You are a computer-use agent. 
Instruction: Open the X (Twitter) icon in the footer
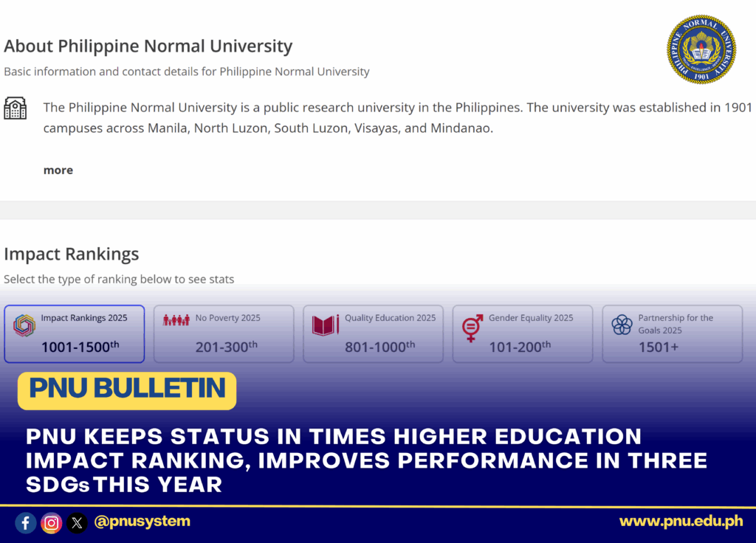click(x=77, y=523)
